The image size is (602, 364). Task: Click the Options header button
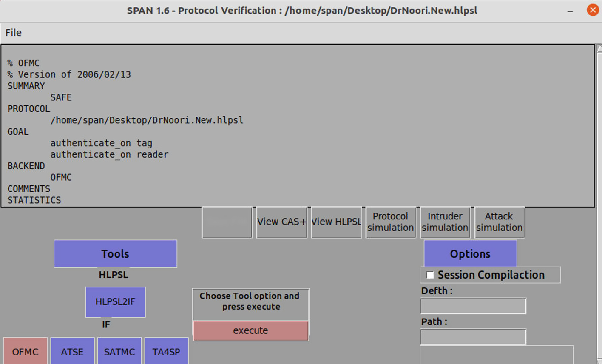470,254
